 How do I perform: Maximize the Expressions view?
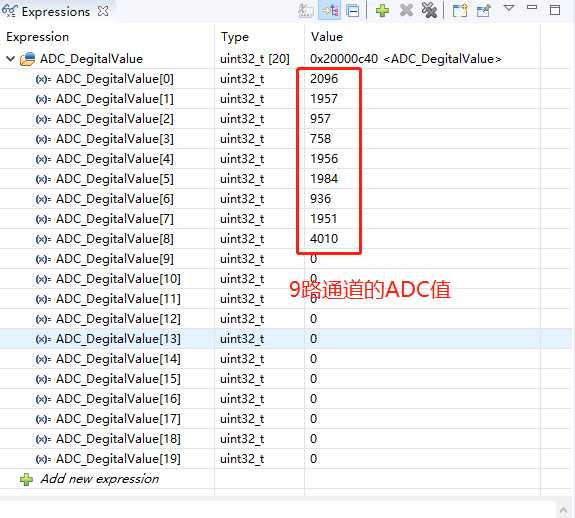point(555,10)
